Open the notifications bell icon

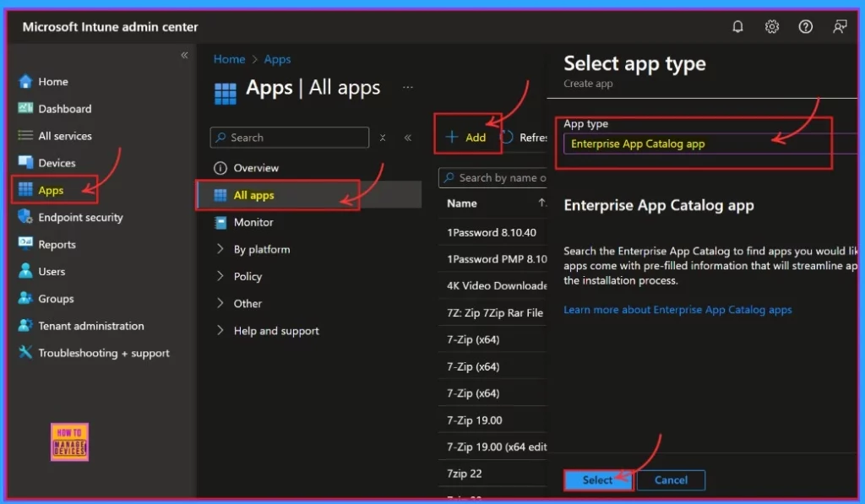pos(737,26)
